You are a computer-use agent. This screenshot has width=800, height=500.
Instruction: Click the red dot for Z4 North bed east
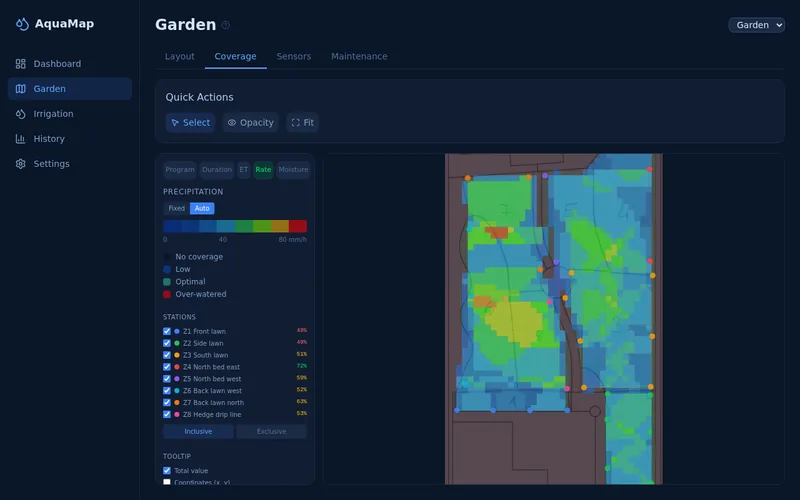[177, 367]
